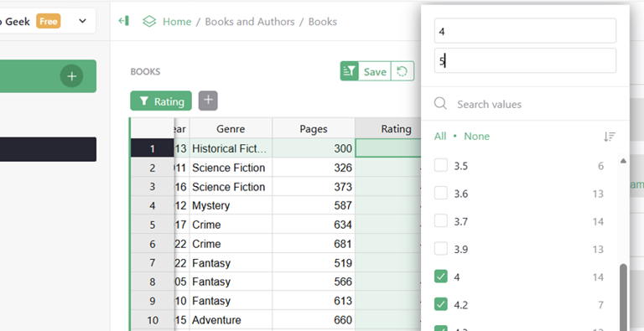
Task: Open the team site dropdown chevron
Action: pyautogui.click(x=82, y=21)
